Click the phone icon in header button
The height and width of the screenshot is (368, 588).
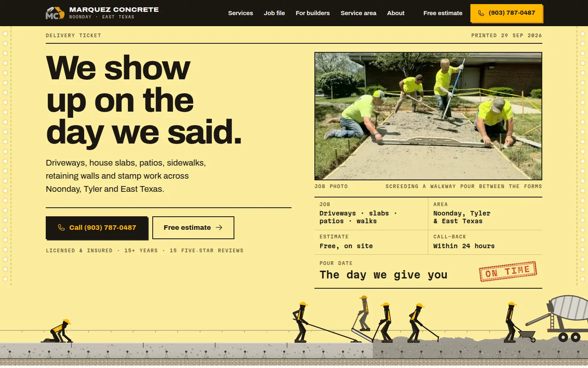point(481,13)
